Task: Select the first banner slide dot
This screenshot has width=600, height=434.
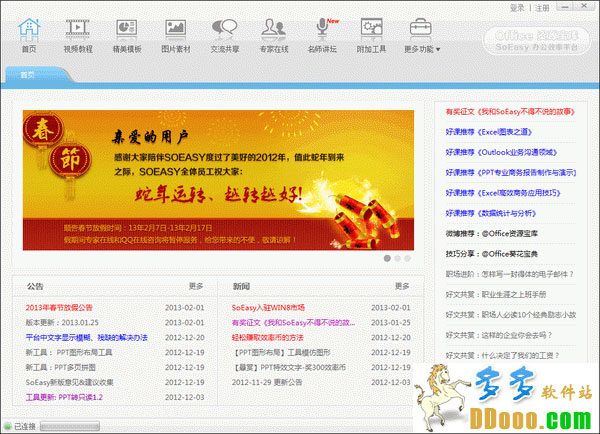Action: [x=387, y=258]
